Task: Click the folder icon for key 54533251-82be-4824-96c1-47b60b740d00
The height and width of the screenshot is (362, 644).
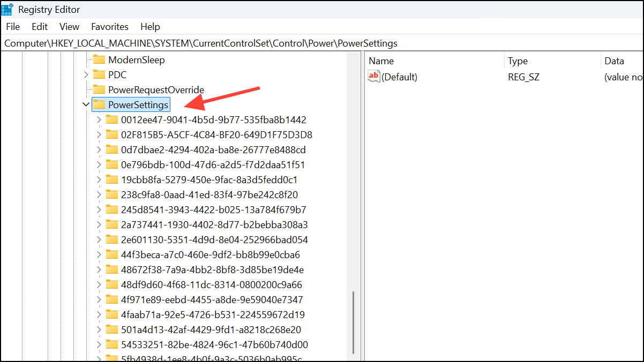Action: pos(112,344)
